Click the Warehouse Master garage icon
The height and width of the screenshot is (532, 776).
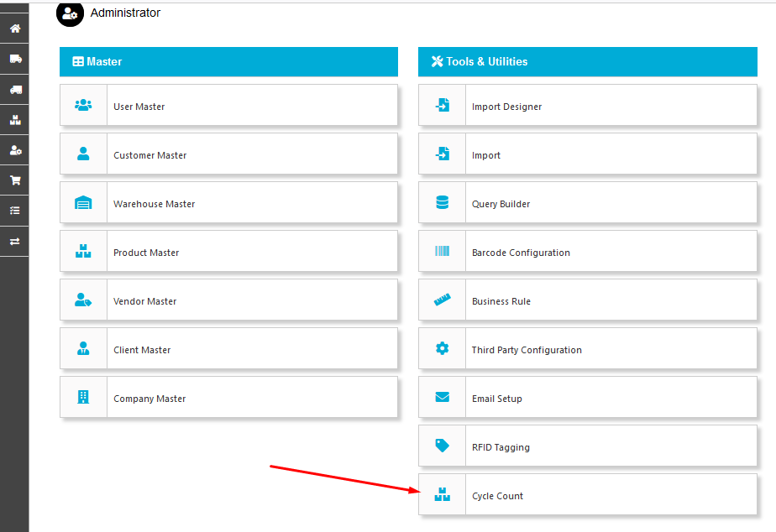[83, 203]
